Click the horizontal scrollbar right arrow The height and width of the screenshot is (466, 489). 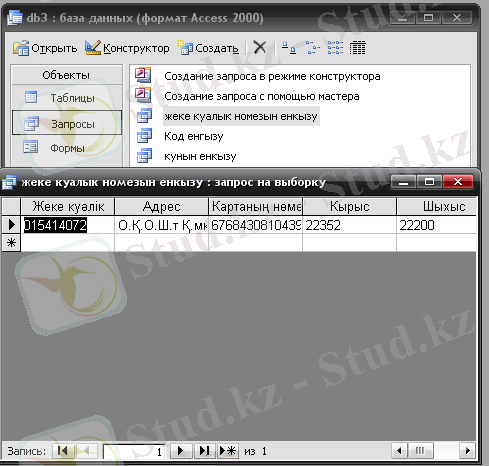click(x=467, y=451)
